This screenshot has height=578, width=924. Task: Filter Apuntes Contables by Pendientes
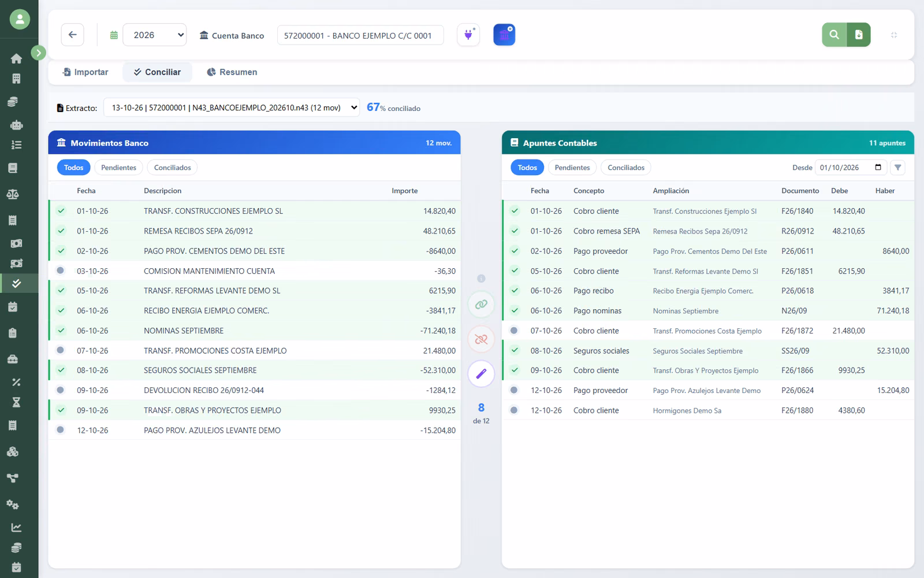pos(572,168)
